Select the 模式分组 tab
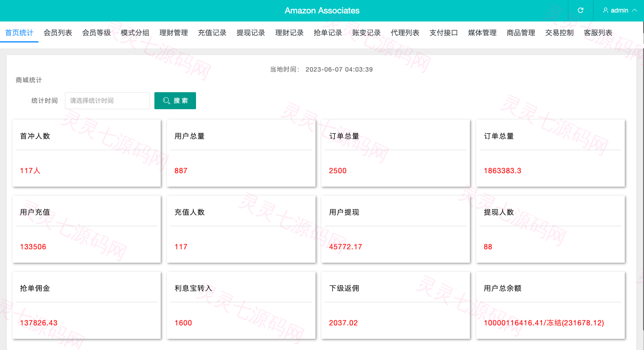The width and height of the screenshot is (644, 350). [135, 33]
